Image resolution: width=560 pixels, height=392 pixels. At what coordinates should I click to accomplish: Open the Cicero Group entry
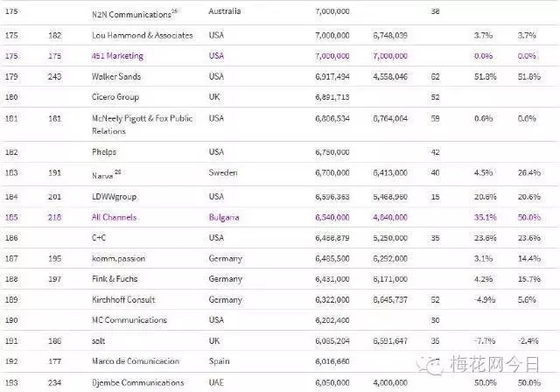coord(117,97)
